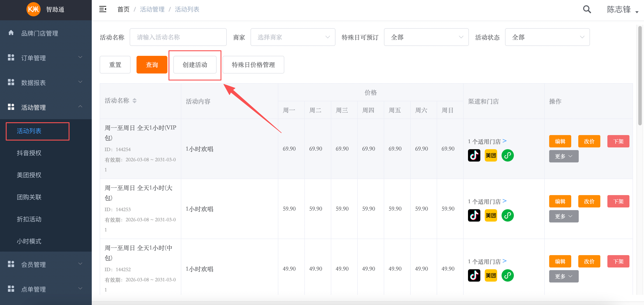Click 下架 button for 大包 activity
The width and height of the screenshot is (644, 305).
coord(618,201)
